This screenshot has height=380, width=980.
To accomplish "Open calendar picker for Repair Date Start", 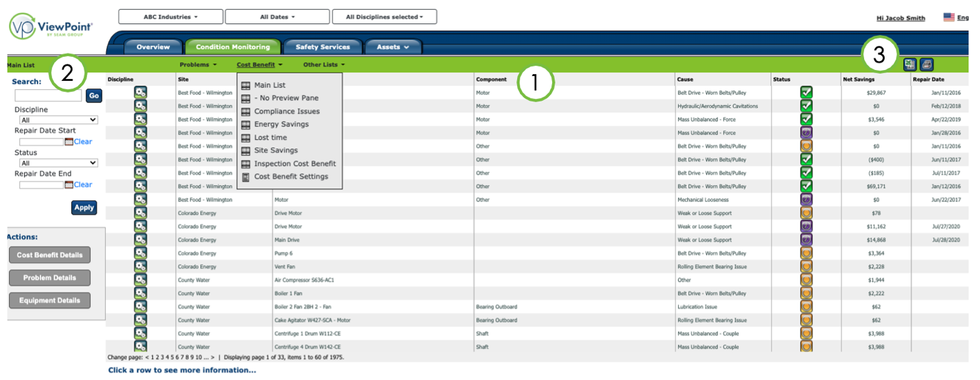I will point(69,142).
